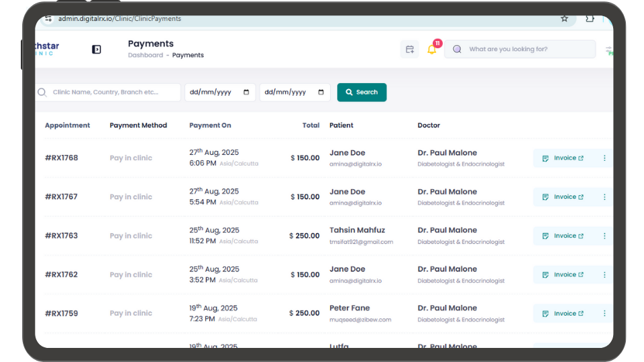Expand row options for appointment #RX1759
Image resolution: width=644 pixels, height=362 pixels.
click(x=604, y=314)
